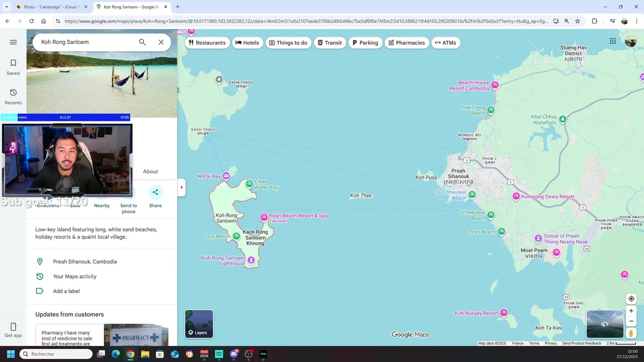Open the Terms link in map footer
This screenshot has width=644, height=362.
[x=534, y=343]
